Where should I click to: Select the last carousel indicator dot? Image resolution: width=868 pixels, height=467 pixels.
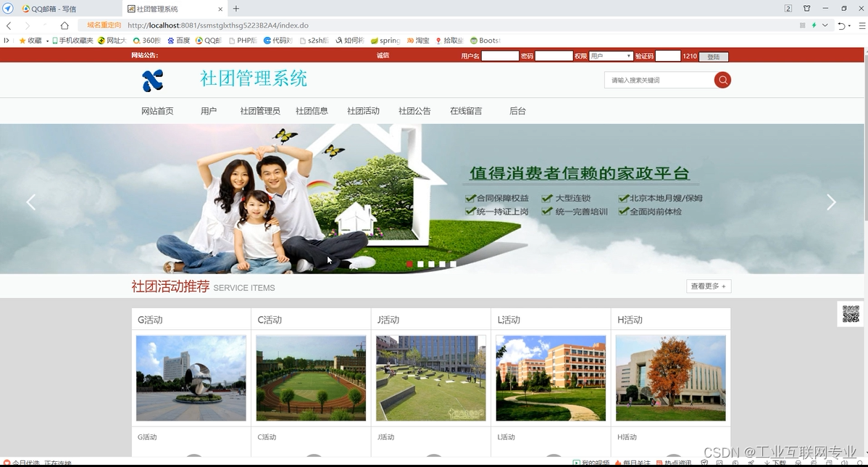click(453, 264)
